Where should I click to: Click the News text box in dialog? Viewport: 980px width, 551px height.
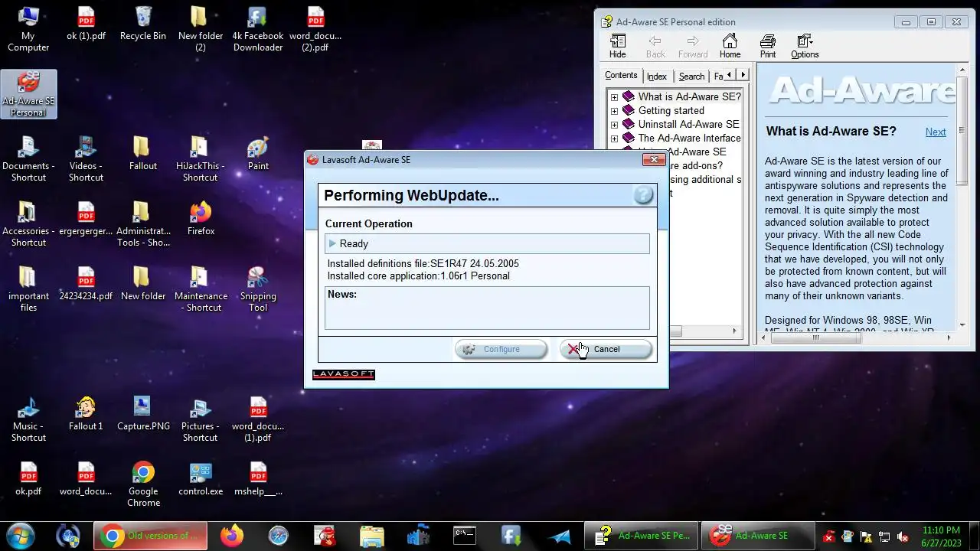pos(487,308)
